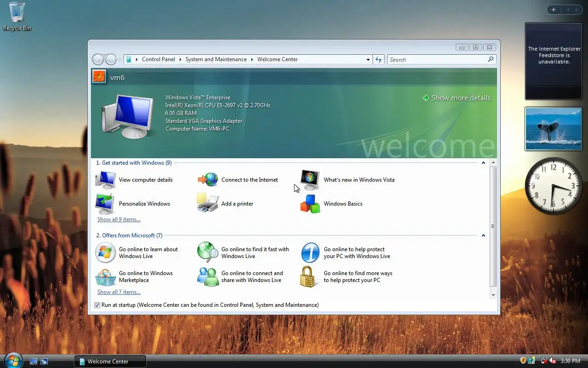Open the recent pages dropdown next to Forward
588x368 pixels.
[x=120, y=60]
